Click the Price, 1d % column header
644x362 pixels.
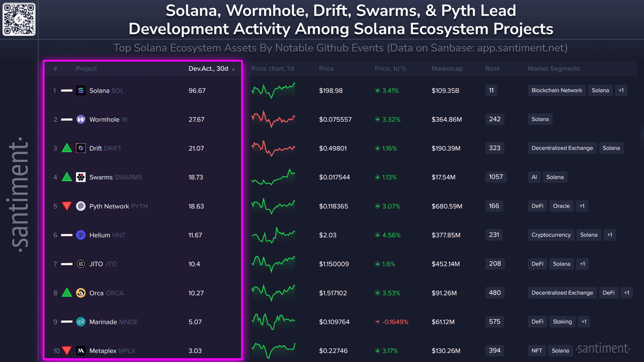pos(390,69)
